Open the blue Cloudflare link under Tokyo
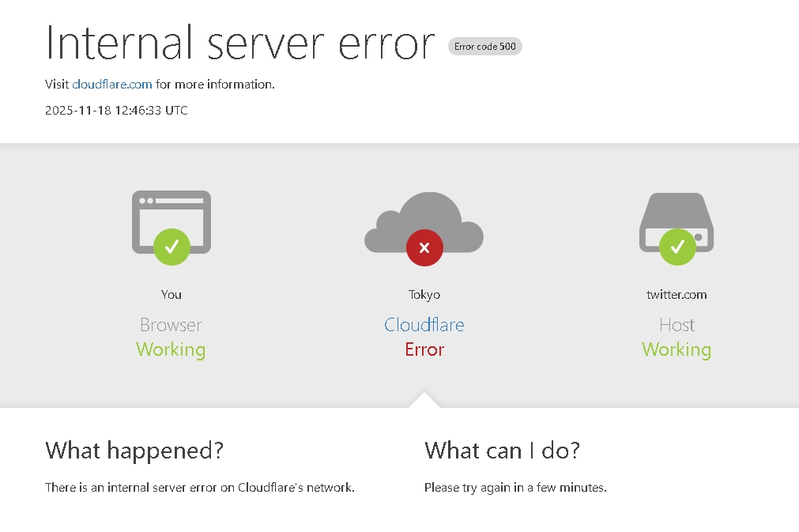Screen dimensions: 799x532 point(424,325)
